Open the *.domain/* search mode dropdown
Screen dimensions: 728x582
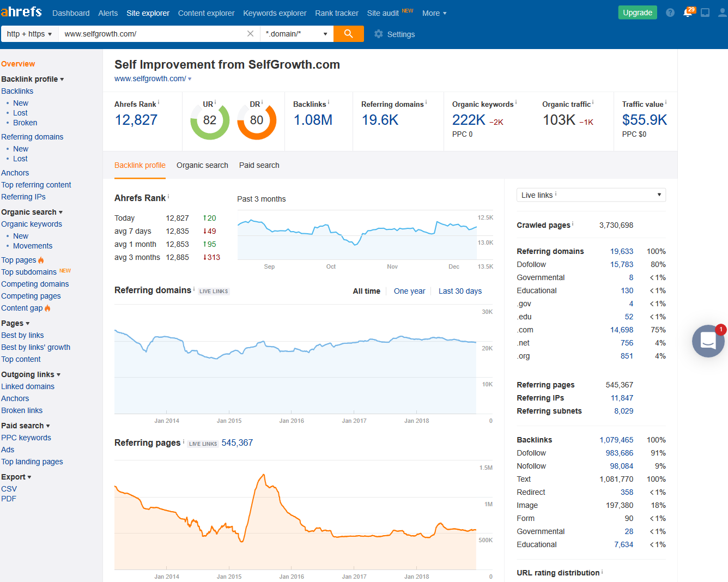(296, 33)
